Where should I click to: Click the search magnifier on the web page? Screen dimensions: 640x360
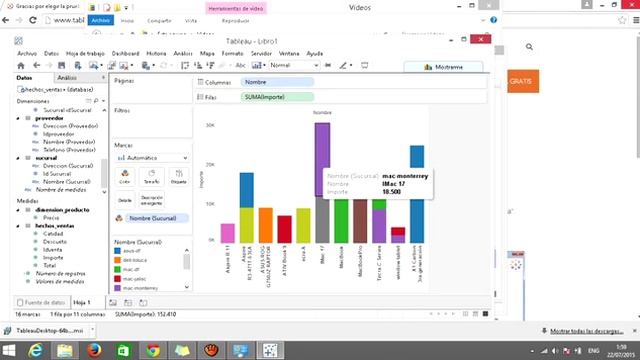click(529, 47)
